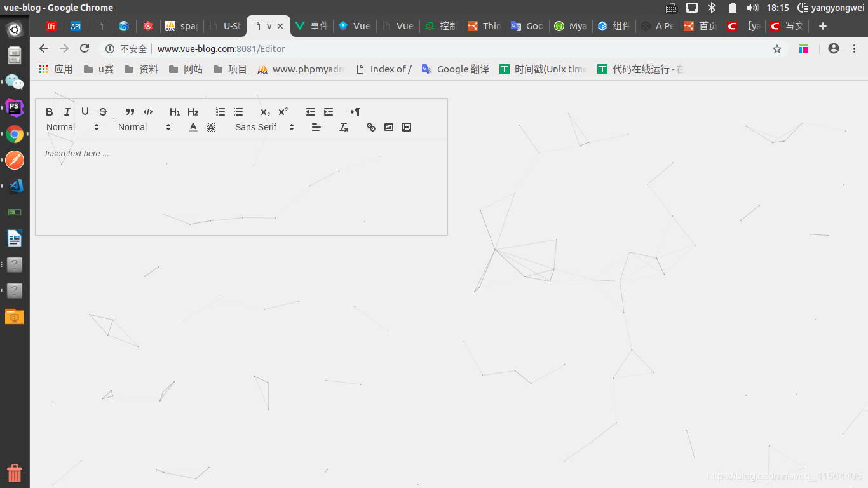Click into the 'Insert text here' editor area
Image resolution: width=868 pixels, height=488 pixels.
pyautogui.click(x=241, y=187)
